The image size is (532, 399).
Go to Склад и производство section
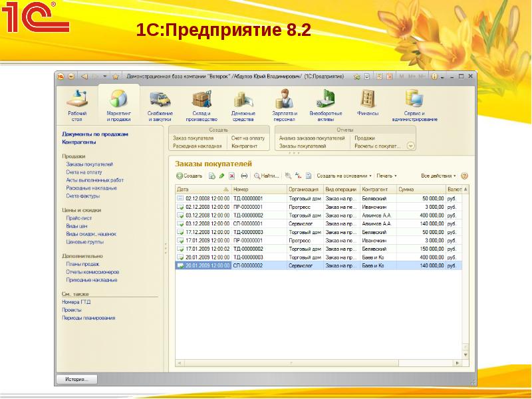click(x=201, y=105)
